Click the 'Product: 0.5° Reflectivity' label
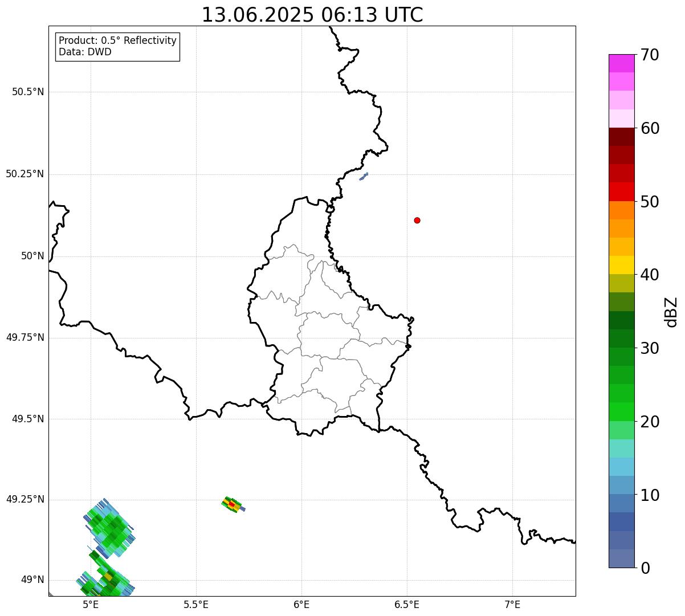685x616 pixels. (x=117, y=41)
